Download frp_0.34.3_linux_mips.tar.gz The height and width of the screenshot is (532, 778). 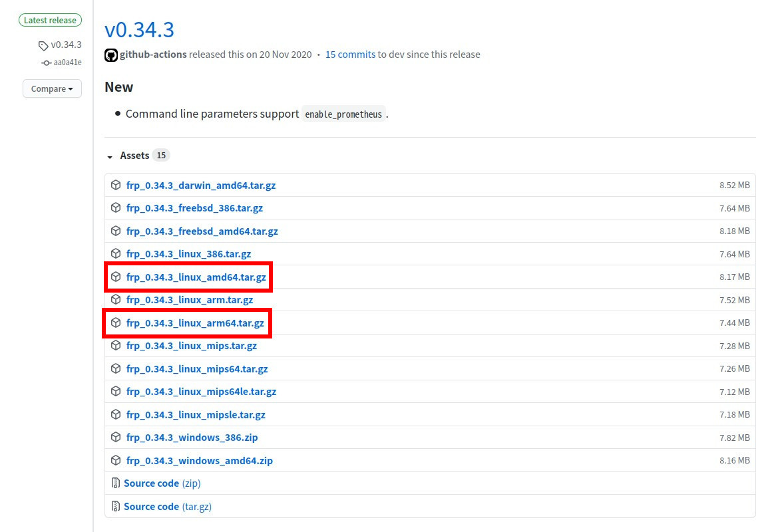click(192, 346)
